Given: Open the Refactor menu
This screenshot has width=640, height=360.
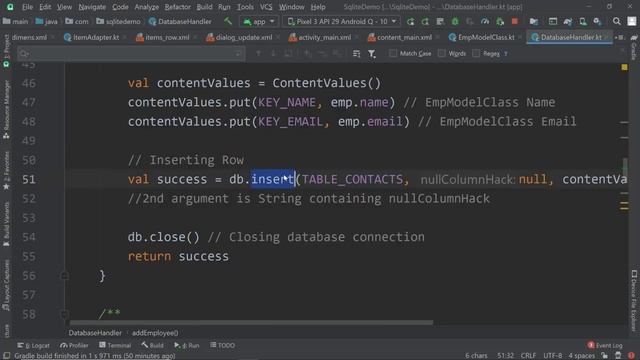Looking at the screenshot, I should (178, 7).
